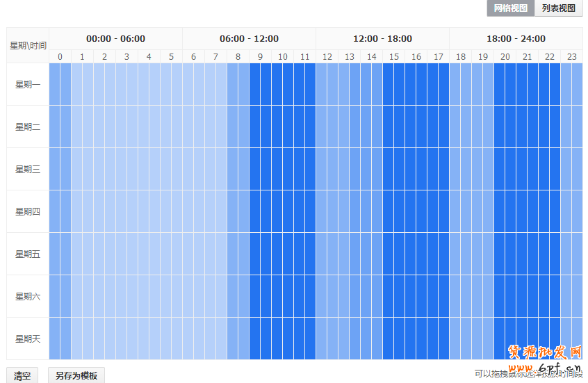The height and width of the screenshot is (383, 588).
Task: Click the 星期天 row label
Action: coord(28,339)
